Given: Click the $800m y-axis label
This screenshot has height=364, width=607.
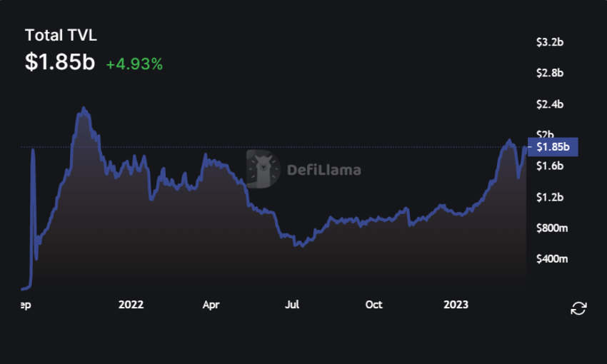Looking at the screenshot, I should click(552, 228).
